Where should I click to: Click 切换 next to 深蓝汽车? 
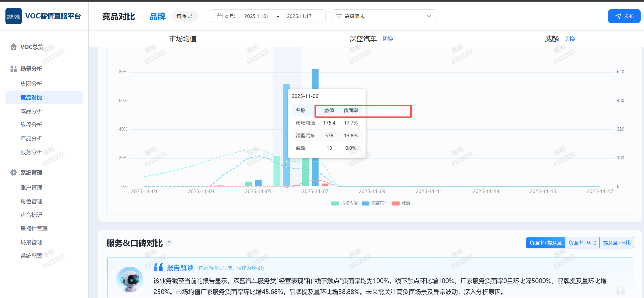388,39
